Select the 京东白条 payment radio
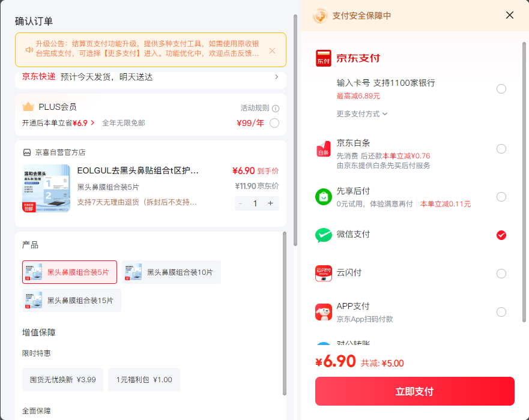The image size is (529, 420). [x=501, y=149]
